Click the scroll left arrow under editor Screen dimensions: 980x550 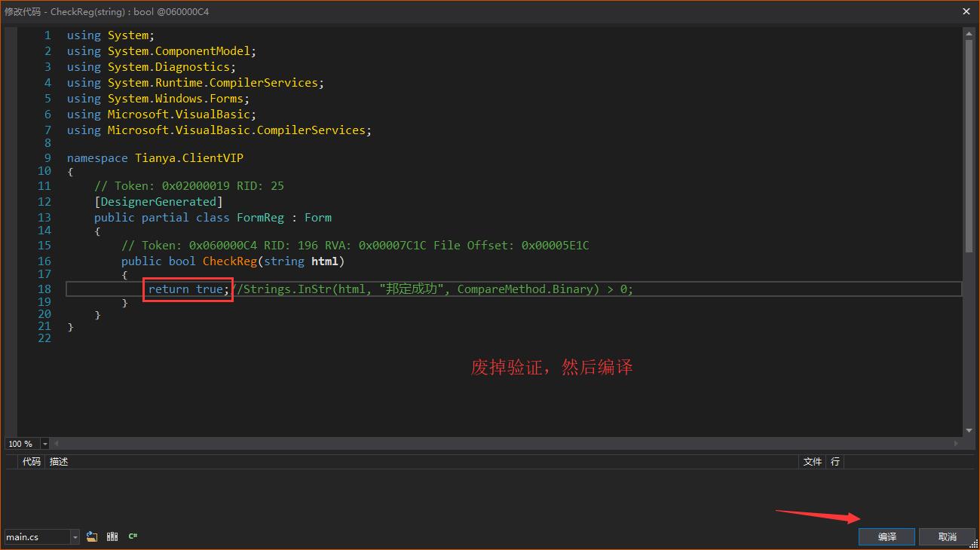point(57,444)
